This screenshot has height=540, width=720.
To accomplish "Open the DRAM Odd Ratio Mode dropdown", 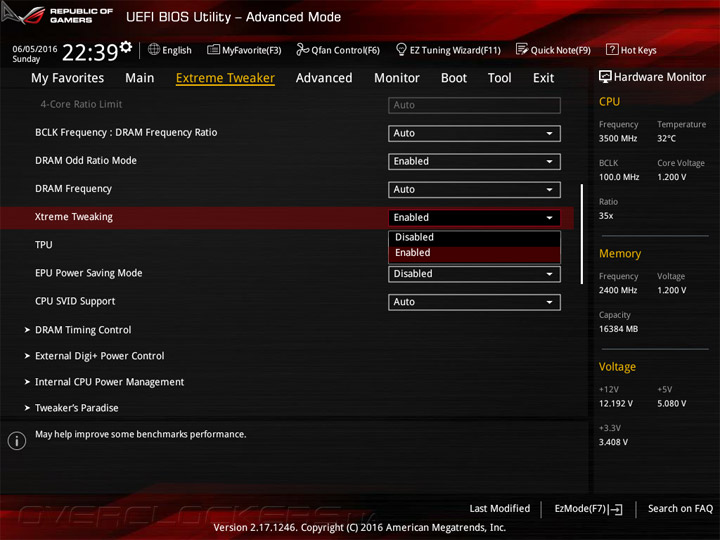I will [474, 162].
